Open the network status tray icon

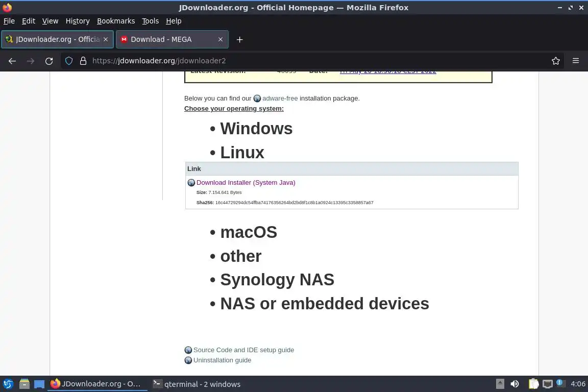[x=548, y=384]
